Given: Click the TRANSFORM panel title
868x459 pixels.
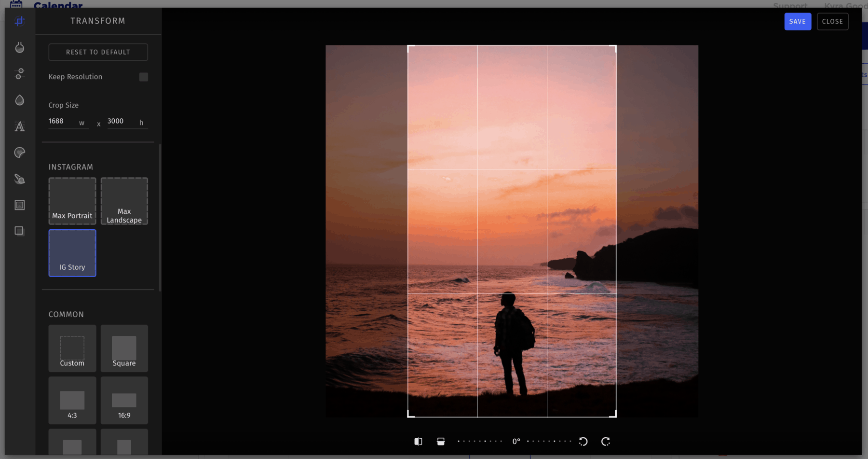Looking at the screenshot, I should pos(98,21).
